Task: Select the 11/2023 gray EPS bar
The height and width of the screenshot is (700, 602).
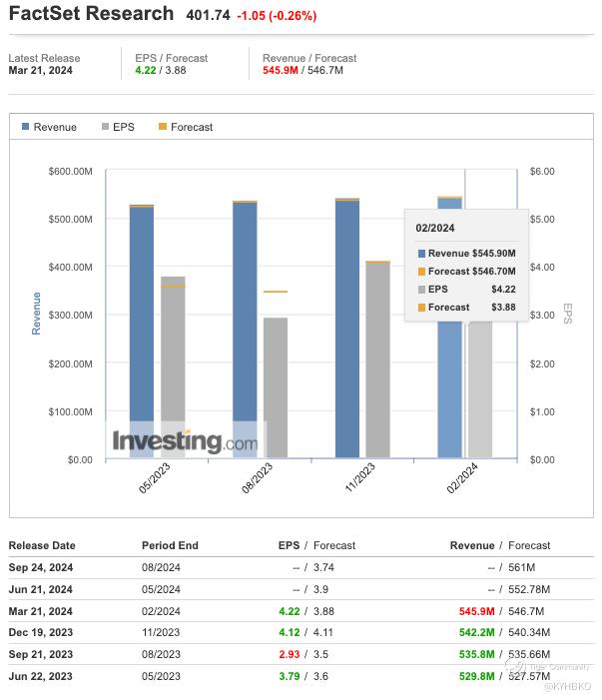Action: (x=378, y=359)
